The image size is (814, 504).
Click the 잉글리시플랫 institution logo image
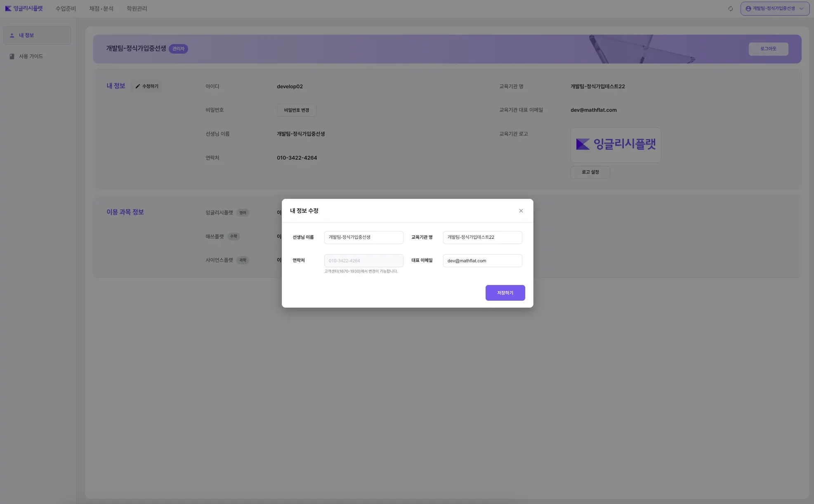(x=616, y=144)
